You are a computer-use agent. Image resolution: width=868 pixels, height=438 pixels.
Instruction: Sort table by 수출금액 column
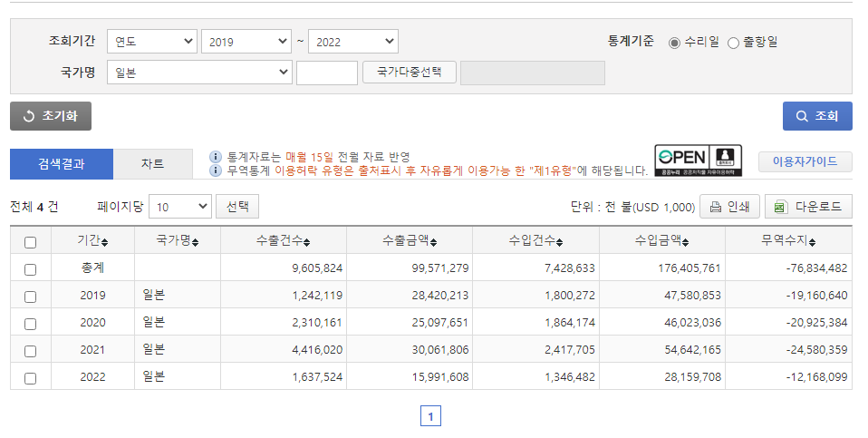[x=434, y=242]
